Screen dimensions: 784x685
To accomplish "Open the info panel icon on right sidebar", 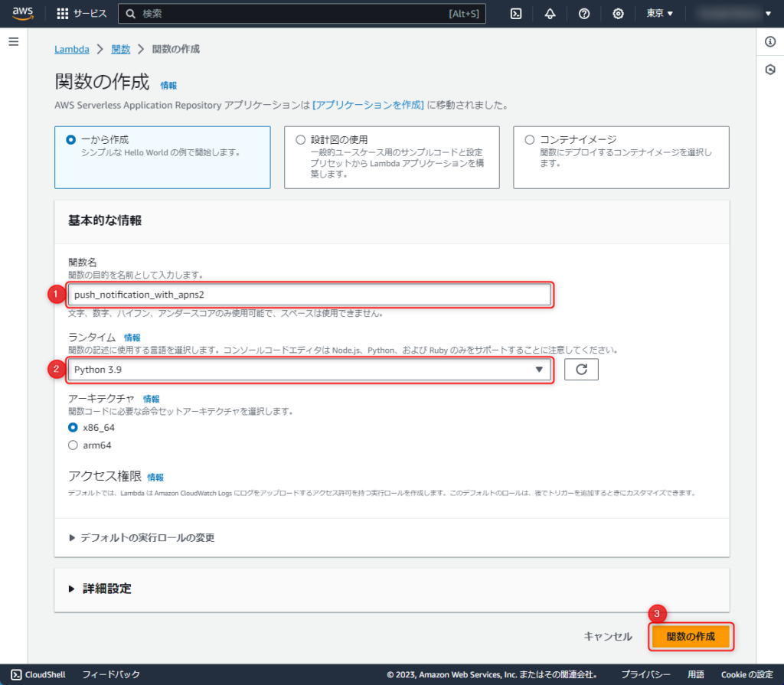I will click(770, 41).
